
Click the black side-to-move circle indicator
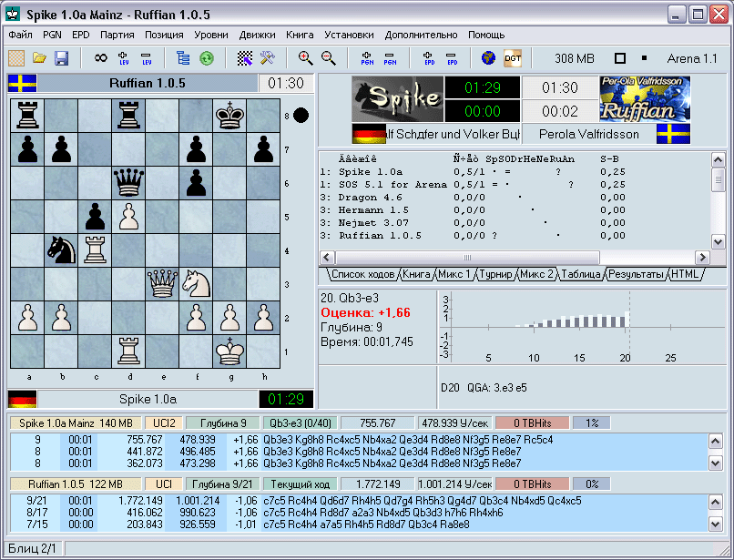[x=301, y=115]
